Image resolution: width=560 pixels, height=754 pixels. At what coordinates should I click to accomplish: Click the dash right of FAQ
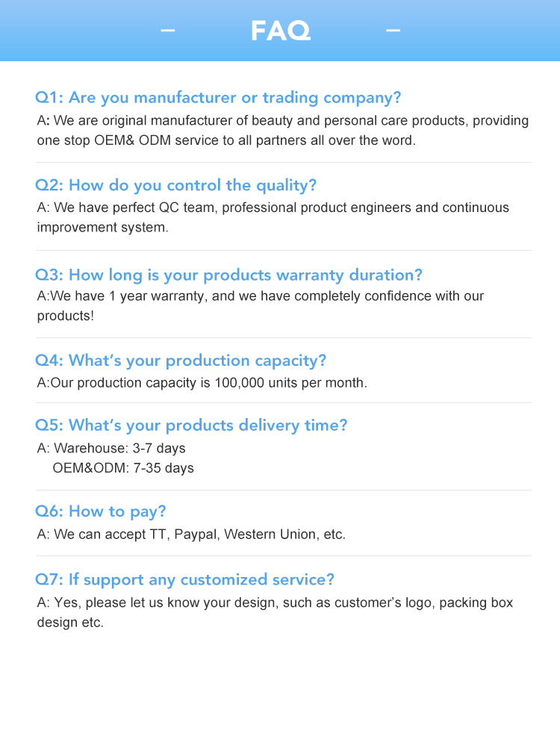pyautogui.click(x=393, y=31)
